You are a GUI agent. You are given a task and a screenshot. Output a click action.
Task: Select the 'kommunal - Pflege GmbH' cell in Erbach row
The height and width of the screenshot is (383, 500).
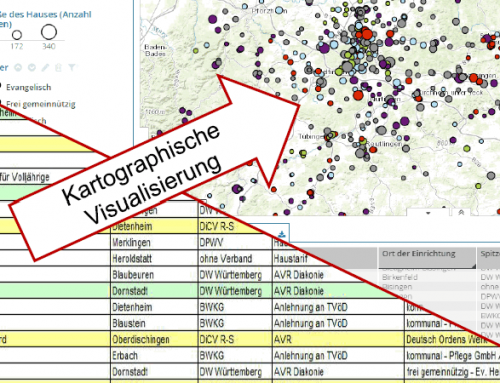click(452, 356)
